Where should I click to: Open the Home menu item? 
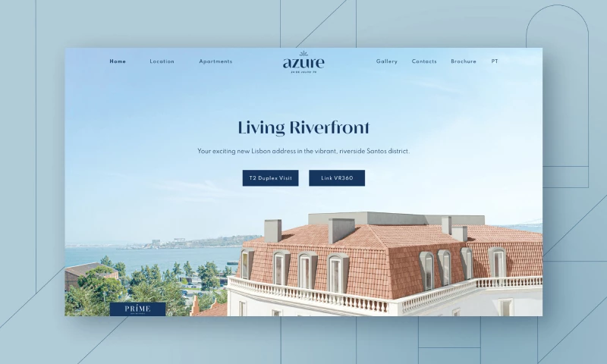118,61
